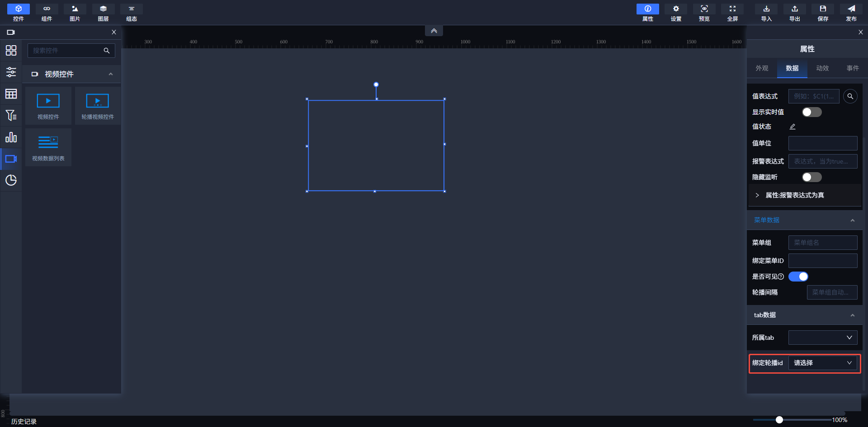Disable the 是否可见 switch

coord(798,277)
